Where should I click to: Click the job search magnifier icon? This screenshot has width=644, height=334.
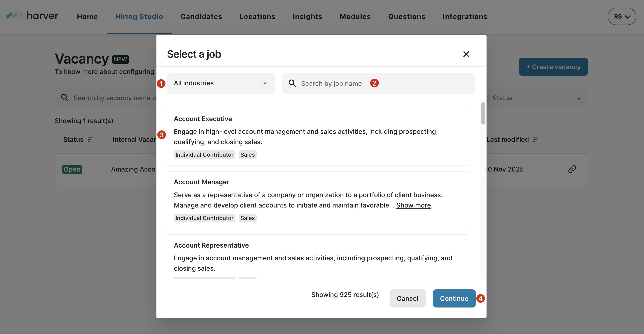coord(292,83)
